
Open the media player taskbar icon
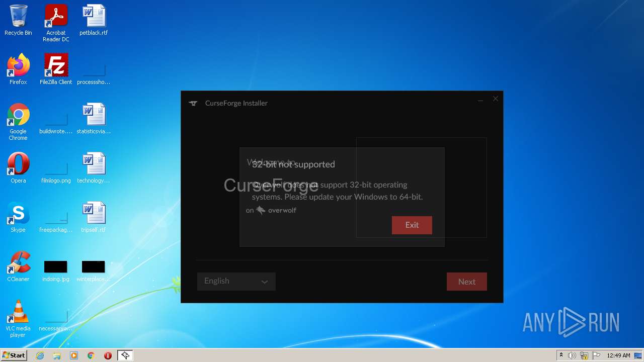(x=74, y=355)
